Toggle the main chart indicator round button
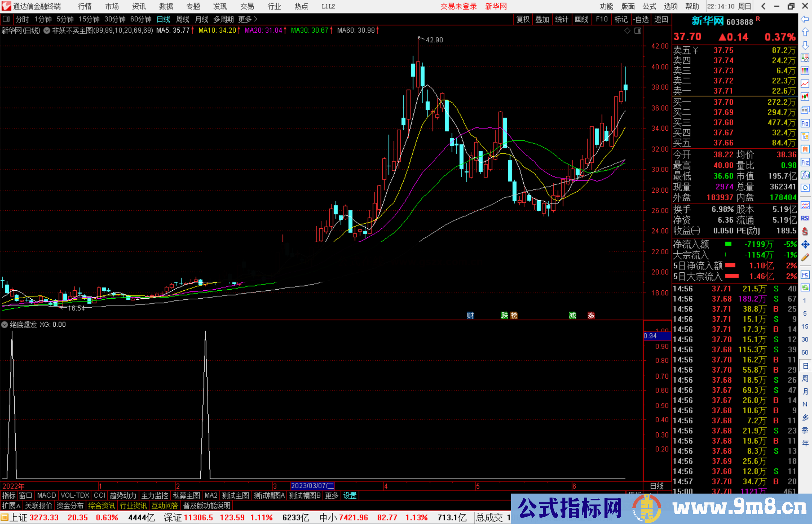The width and height of the screenshot is (812, 524). (x=47, y=30)
